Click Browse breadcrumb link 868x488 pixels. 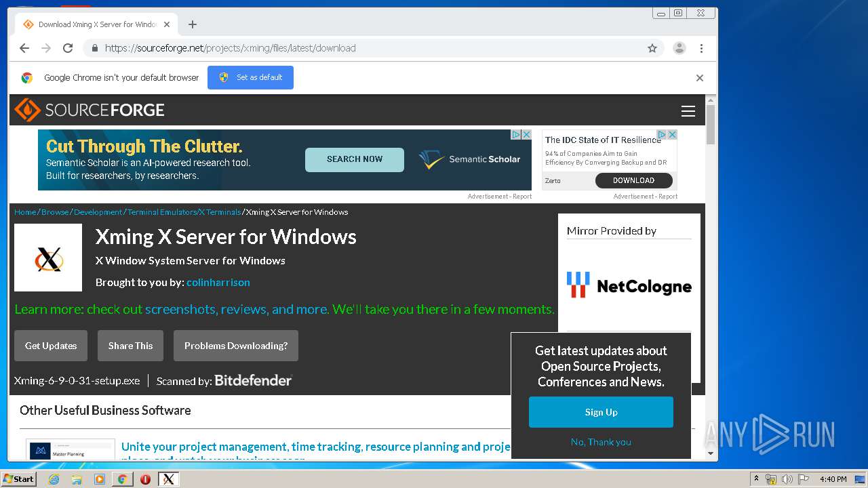click(55, 212)
